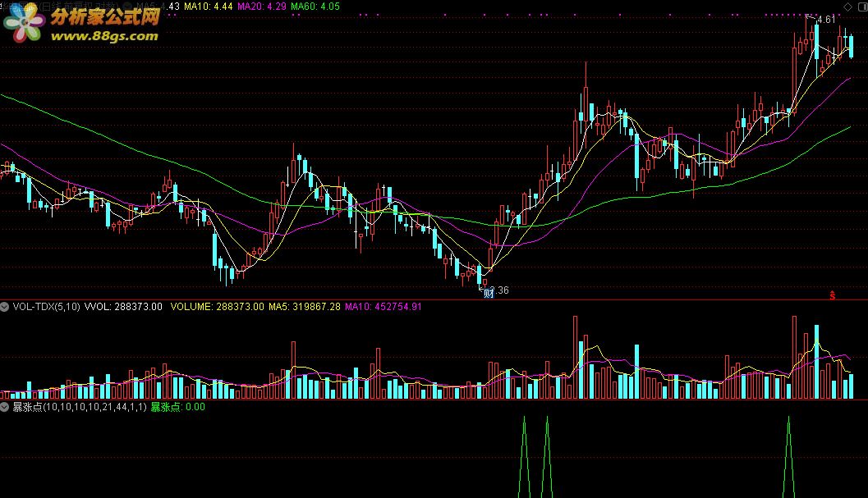This screenshot has height=498, width=868.
Task: Open the VOL-TDX indicator dropdown arrow
Action: (4, 307)
